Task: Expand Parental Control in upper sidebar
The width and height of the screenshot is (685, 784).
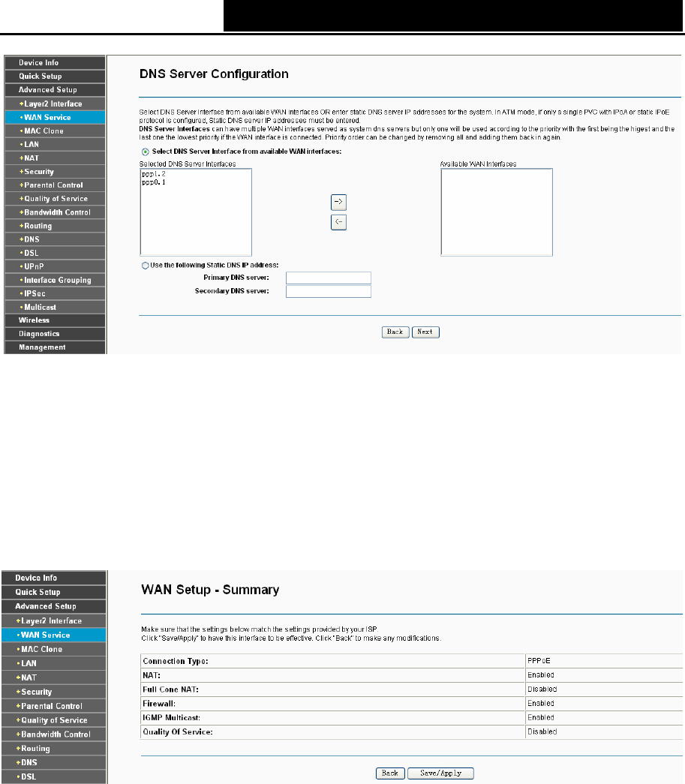Action: coord(55,185)
